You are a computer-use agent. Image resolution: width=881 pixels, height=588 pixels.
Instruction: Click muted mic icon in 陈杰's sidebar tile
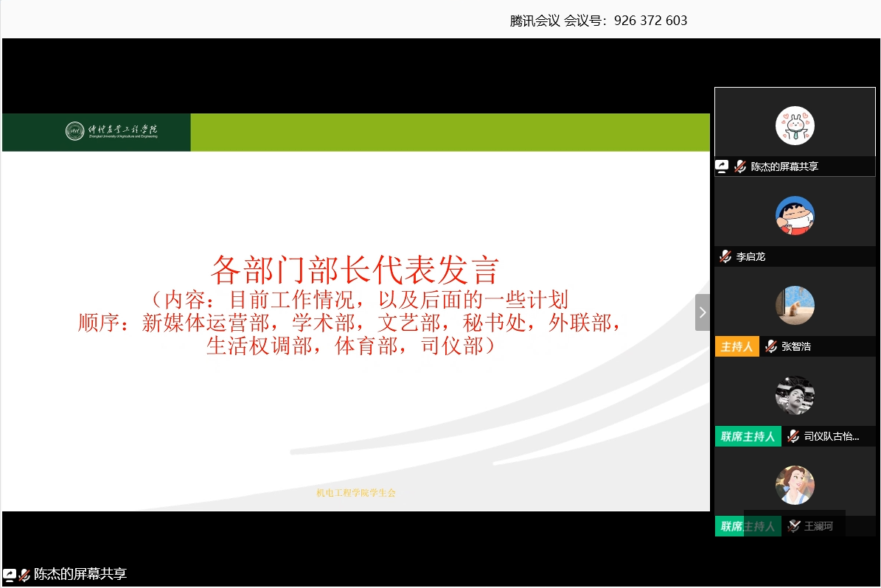pyautogui.click(x=739, y=167)
